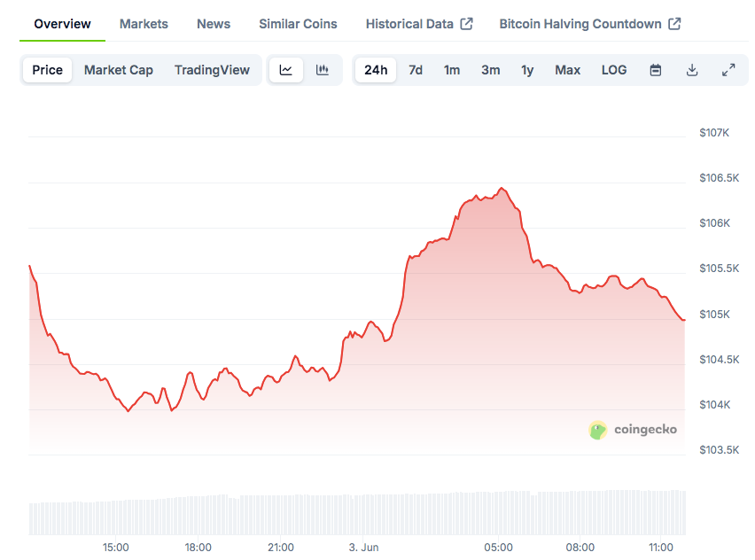This screenshot has width=755, height=560.
Task: Click the $104K y-axis label
Action: [714, 405]
